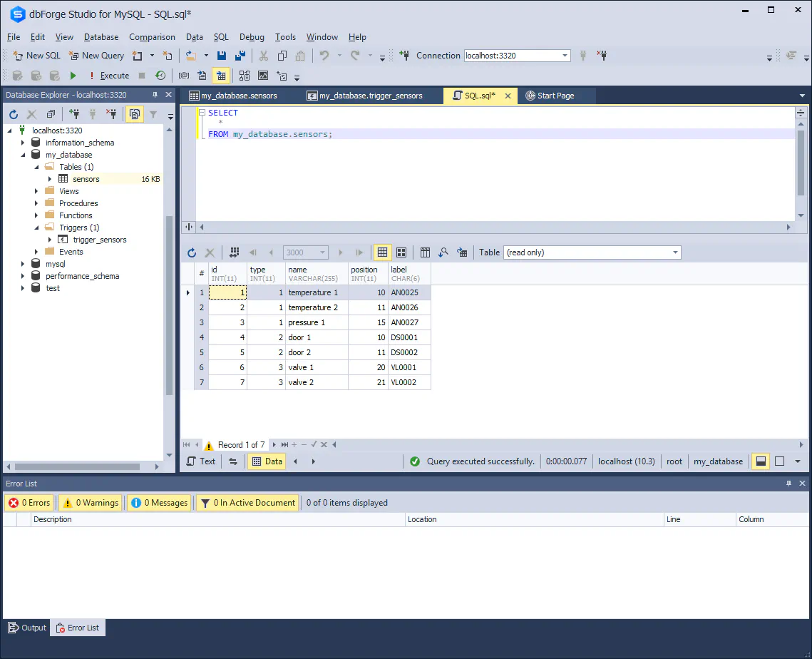The image size is (812, 659).
Task: Switch the result pane to Text view
Action: [202, 461]
